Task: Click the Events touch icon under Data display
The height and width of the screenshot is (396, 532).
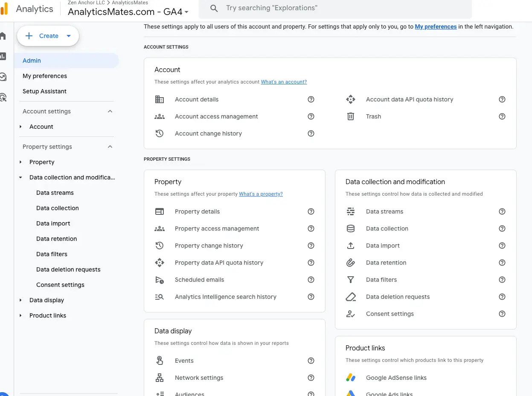Action: pos(160,361)
